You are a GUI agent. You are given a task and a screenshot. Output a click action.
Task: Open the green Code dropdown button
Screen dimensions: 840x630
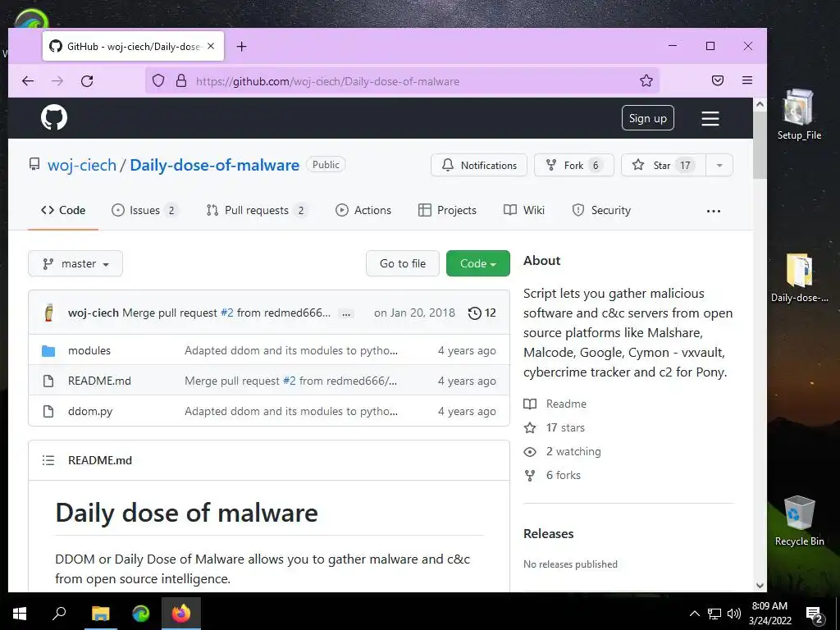coord(478,263)
